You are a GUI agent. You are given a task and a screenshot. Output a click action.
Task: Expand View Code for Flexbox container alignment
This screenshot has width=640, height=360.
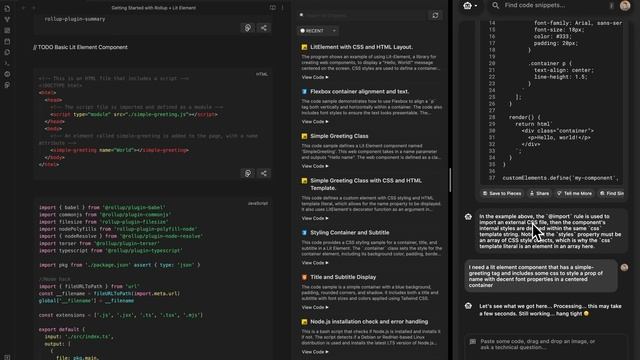point(315,122)
